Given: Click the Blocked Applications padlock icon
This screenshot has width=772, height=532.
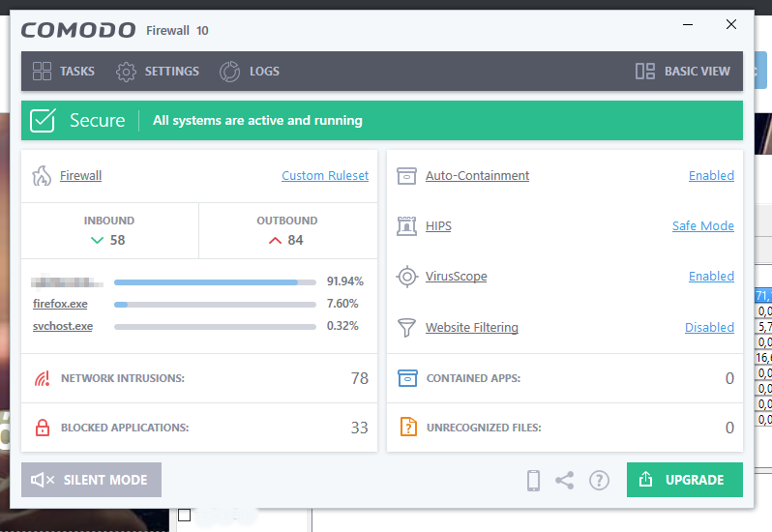Looking at the screenshot, I should point(43,428).
